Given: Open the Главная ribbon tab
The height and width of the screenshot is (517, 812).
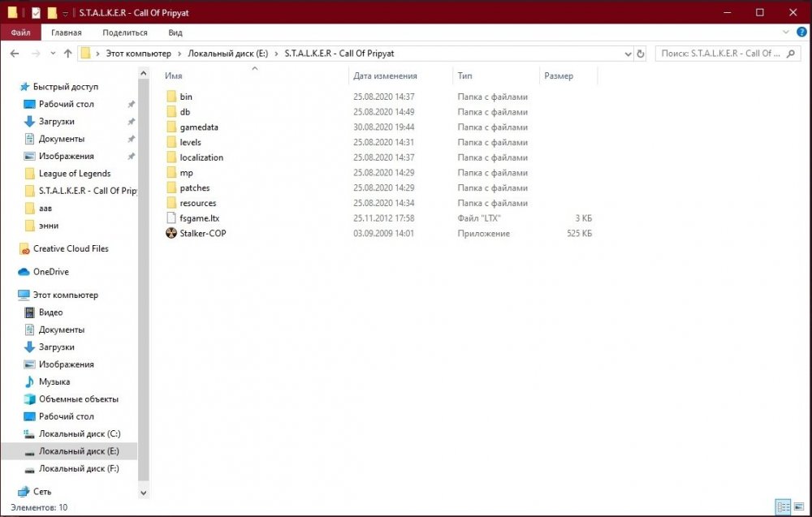Looking at the screenshot, I should point(67,32).
